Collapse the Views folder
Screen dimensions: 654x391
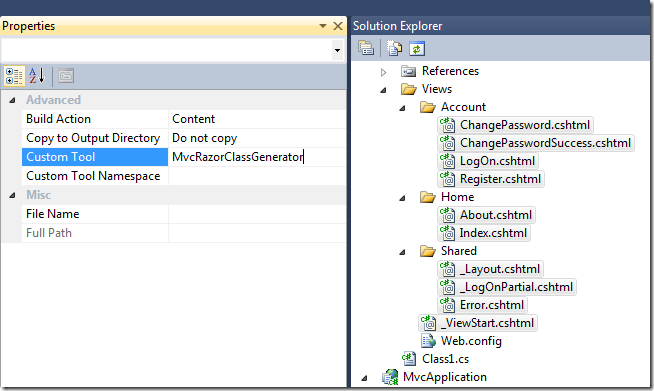pyautogui.click(x=383, y=90)
